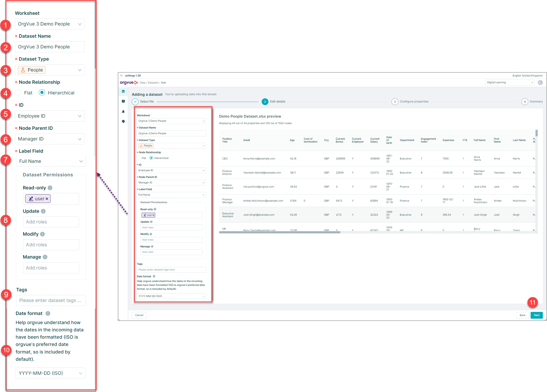This screenshot has height=392, width=547.
Task: Click Read-only info icon in app window
Action: pyautogui.click(x=155, y=209)
